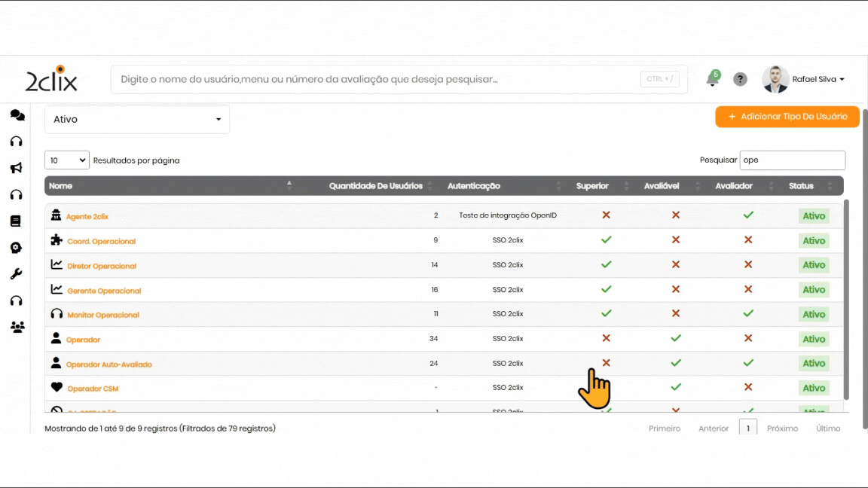This screenshot has height=488, width=868.
Task: Focus the global search bar
Action: pyautogui.click(x=377, y=79)
